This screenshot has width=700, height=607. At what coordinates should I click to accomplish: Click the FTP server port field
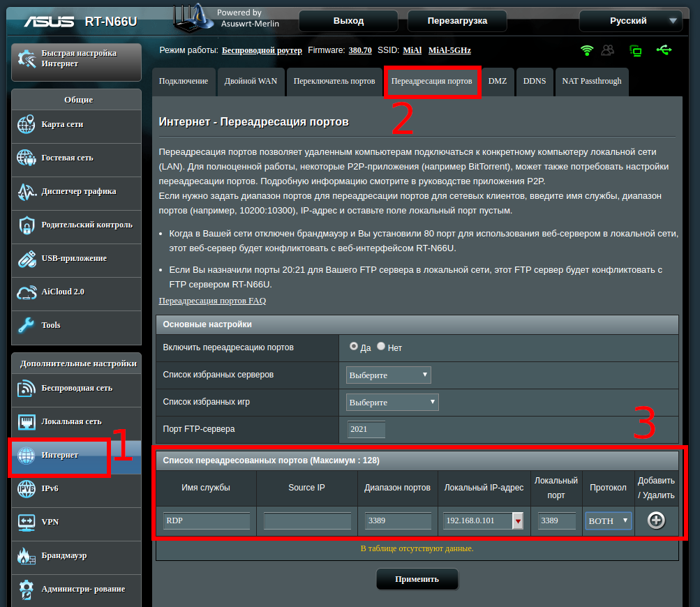click(x=366, y=430)
